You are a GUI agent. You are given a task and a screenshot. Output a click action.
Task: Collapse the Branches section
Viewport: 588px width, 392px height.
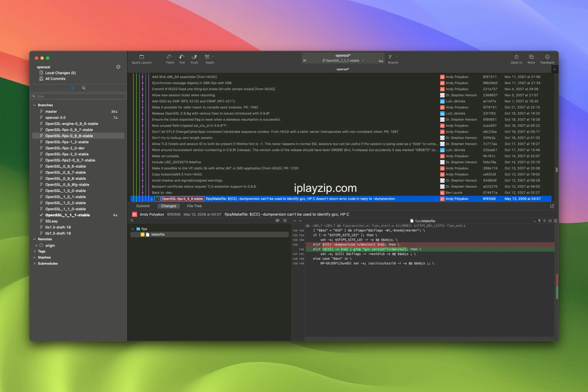pos(35,105)
